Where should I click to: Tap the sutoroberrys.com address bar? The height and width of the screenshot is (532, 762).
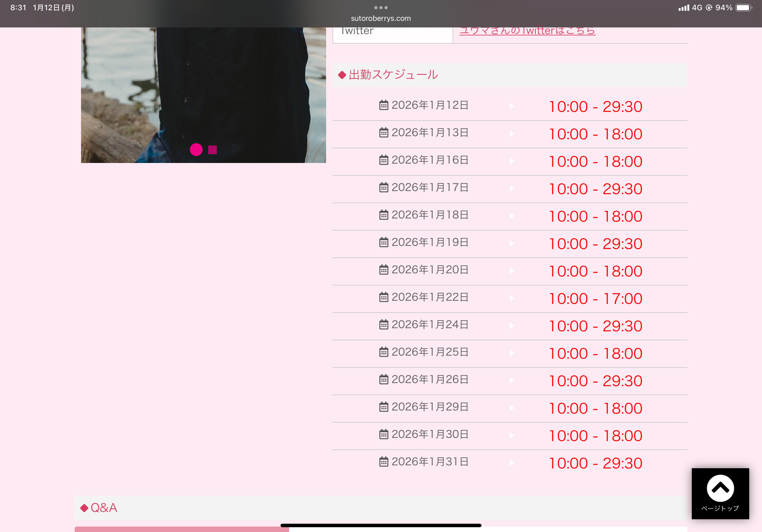coord(381,18)
